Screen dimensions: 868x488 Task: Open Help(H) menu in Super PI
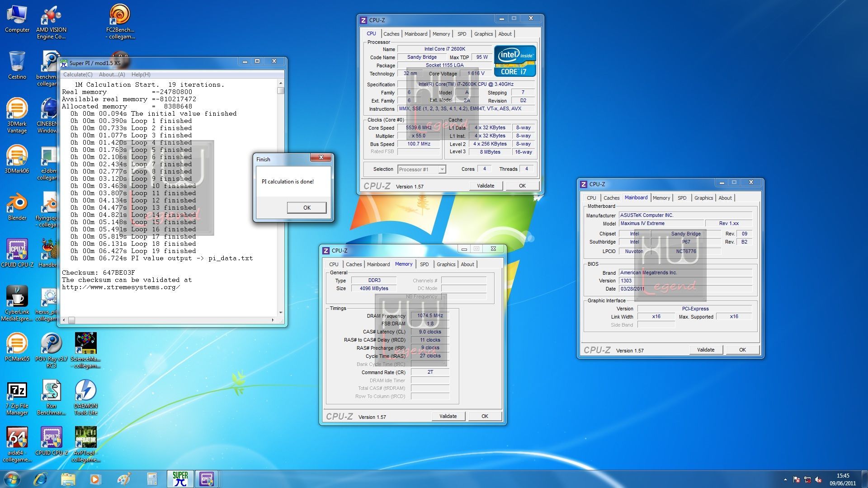coord(141,75)
